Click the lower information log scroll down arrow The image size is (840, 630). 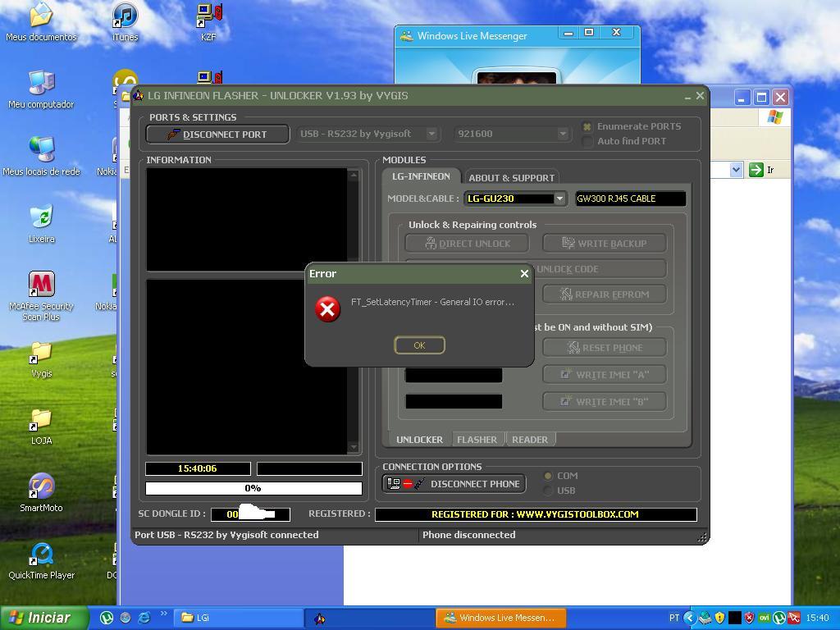pyautogui.click(x=353, y=447)
